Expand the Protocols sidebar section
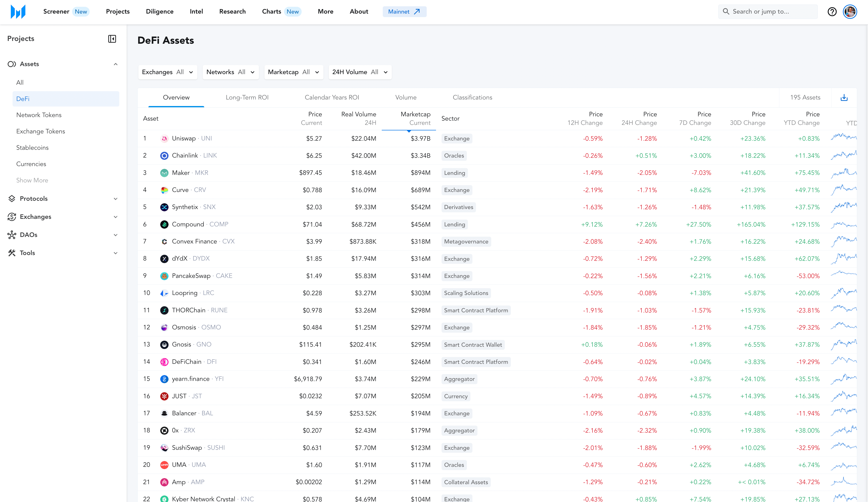Viewport: 868px width, 502px height. click(115, 199)
